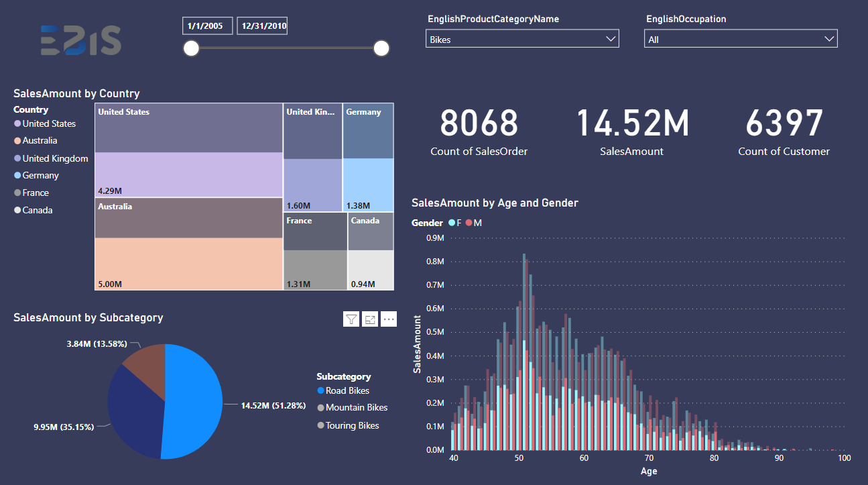Screen dimensions: 868x485
Task: Select Mountain Bikes in the Subcategory legend
Action: [352, 408]
